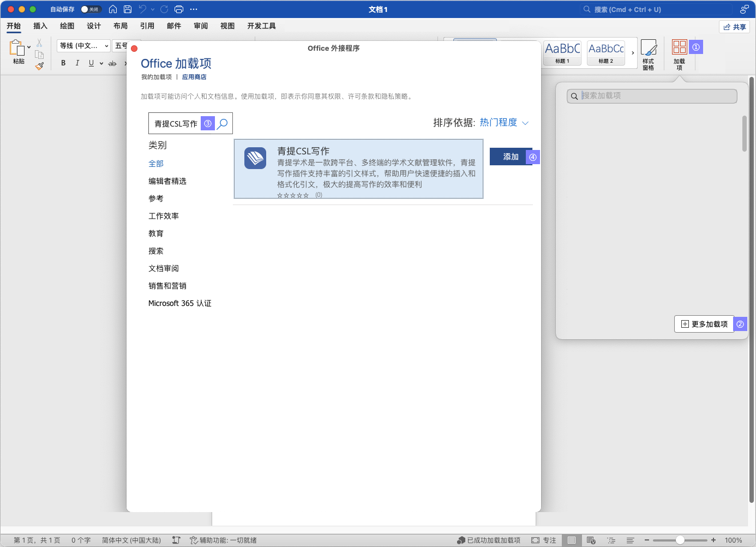Switch to Web Layout view icon

591,540
